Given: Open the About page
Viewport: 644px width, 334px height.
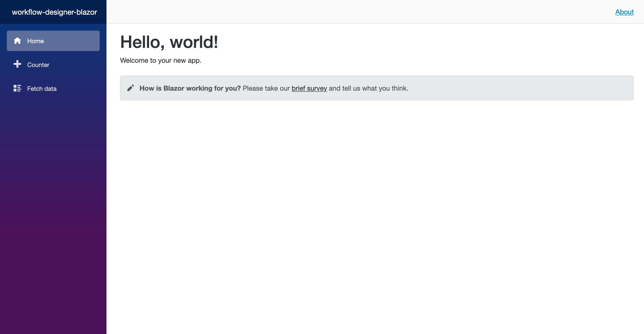Looking at the screenshot, I should 624,12.
